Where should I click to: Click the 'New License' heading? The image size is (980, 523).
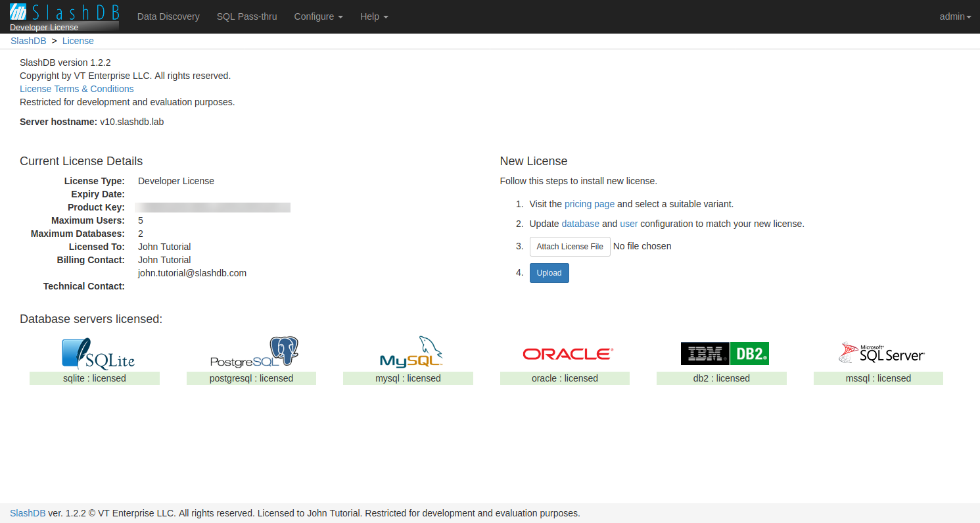[x=534, y=161]
